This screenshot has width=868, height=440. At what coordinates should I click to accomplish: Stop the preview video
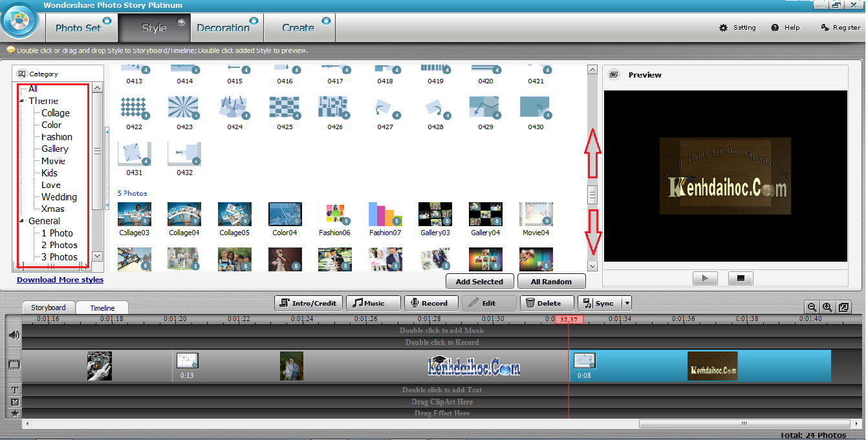(741, 278)
